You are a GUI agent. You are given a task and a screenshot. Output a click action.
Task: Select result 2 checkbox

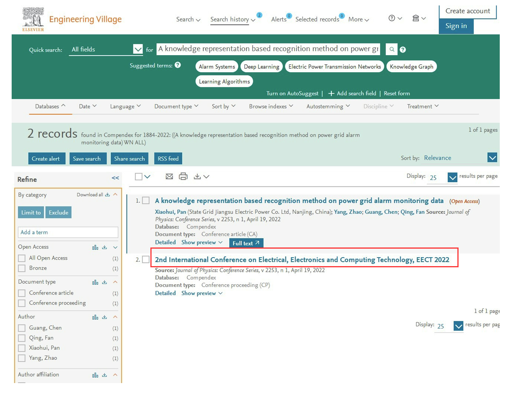[x=146, y=260]
